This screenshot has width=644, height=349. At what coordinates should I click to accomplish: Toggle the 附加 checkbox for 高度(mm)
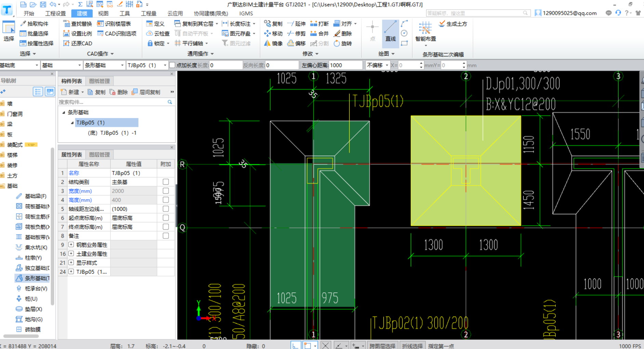point(166,199)
